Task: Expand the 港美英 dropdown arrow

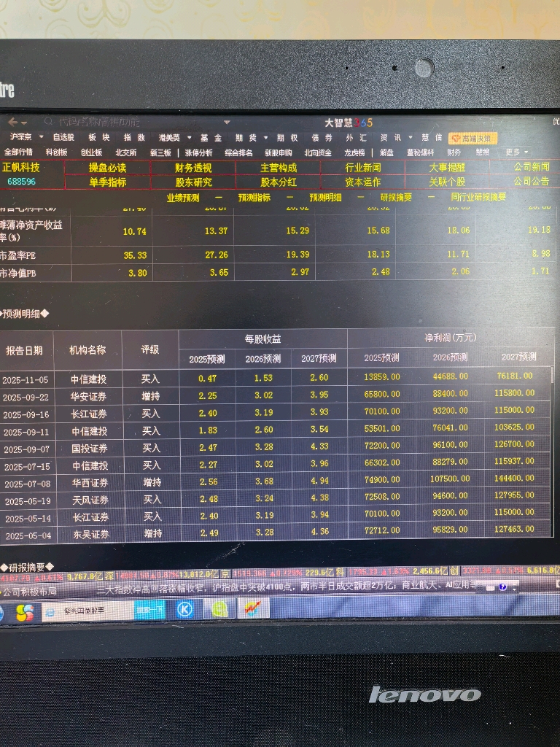Action: click(189, 138)
